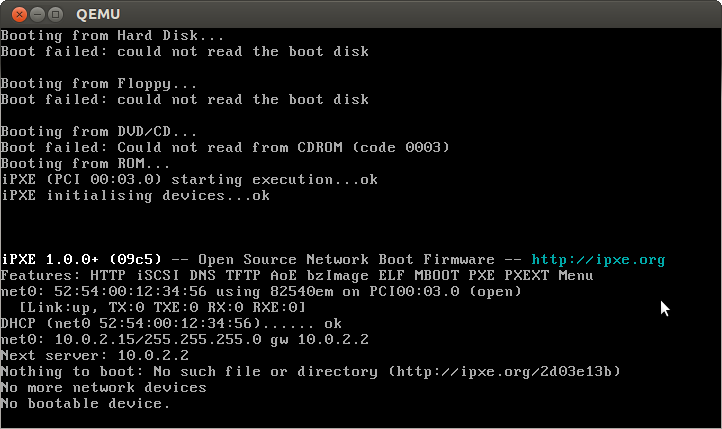Click the 'No more network devices' line
The height and width of the screenshot is (429, 722).
103,387
